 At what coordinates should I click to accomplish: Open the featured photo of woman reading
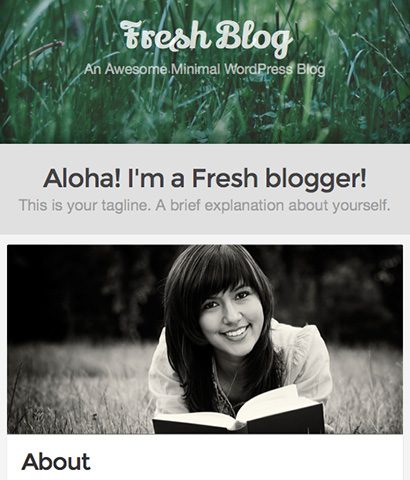[205, 339]
